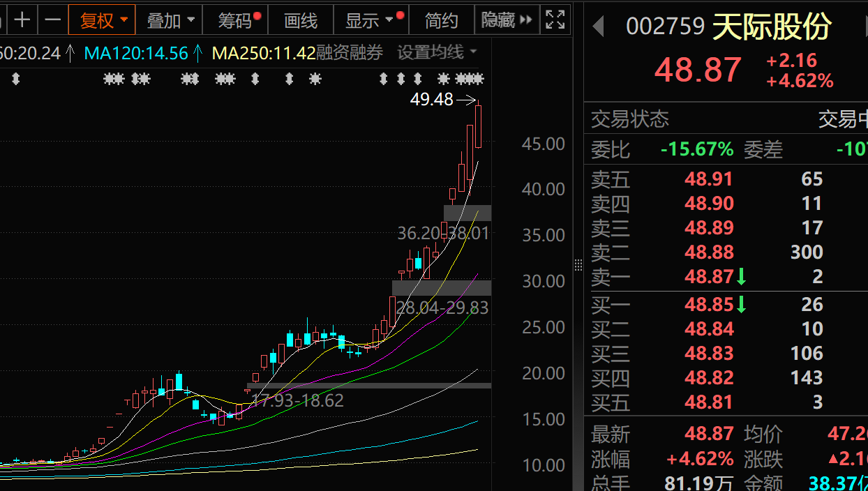
Task: Click the 49.48 high price marker
Action: (x=432, y=100)
